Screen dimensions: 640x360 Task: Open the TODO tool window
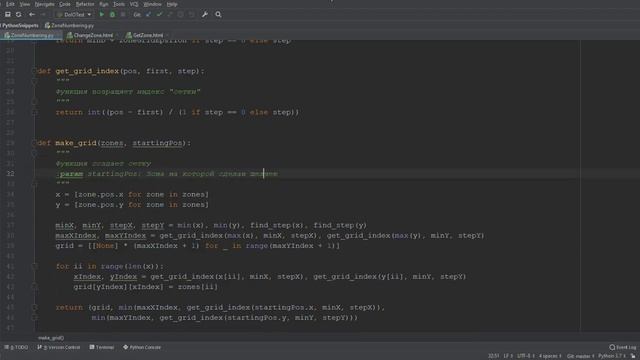click(x=16, y=347)
